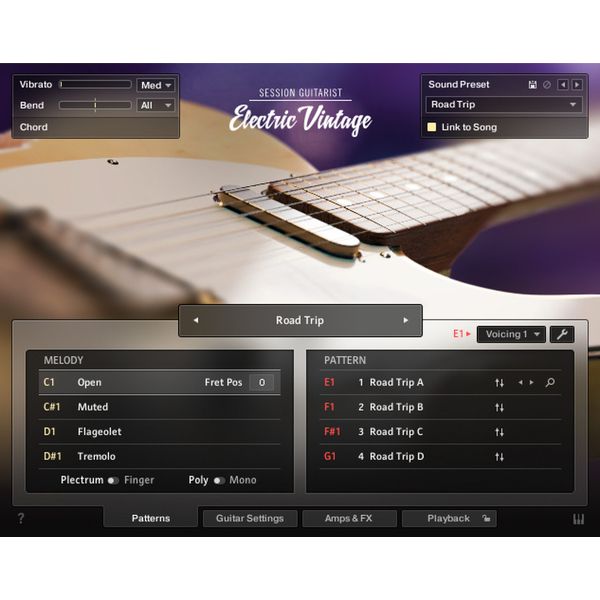Screen dimensions: 600x600
Task: Open pattern browser magnifier icon
Action: point(550,382)
